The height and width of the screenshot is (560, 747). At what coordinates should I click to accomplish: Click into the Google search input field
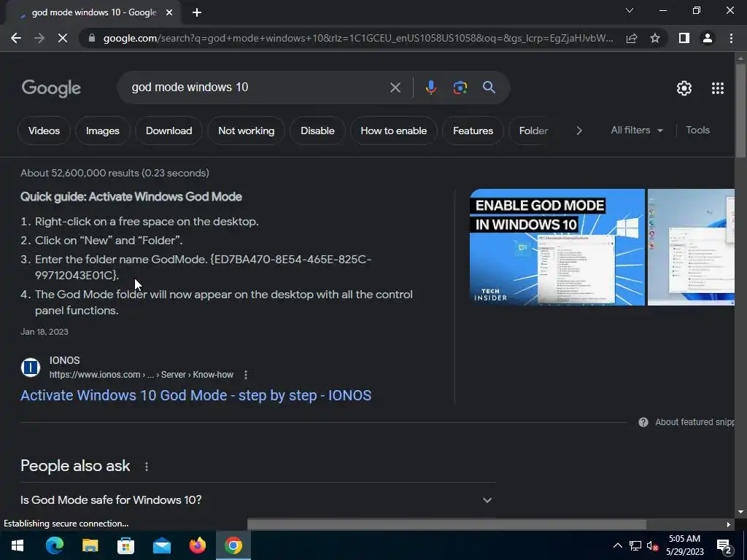point(258,87)
